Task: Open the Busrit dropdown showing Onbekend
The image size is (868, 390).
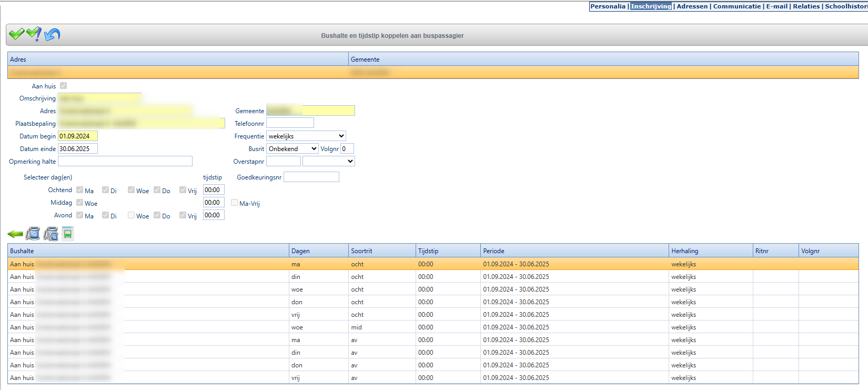Action: click(x=292, y=148)
